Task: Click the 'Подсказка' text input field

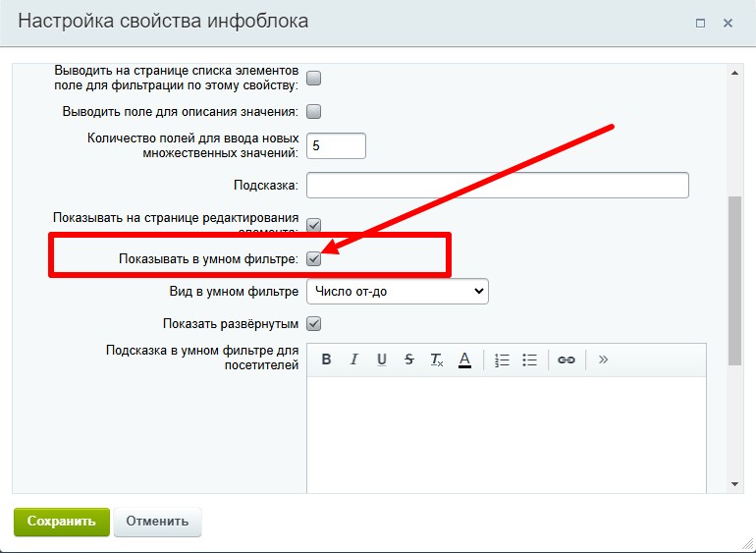Action: click(498, 185)
